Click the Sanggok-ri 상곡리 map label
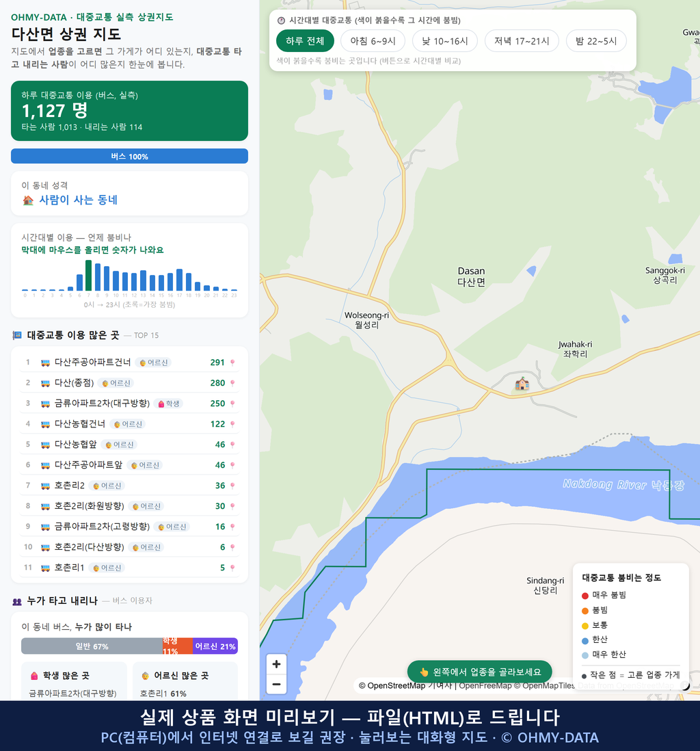The height and width of the screenshot is (751, 700). pyautogui.click(x=665, y=276)
